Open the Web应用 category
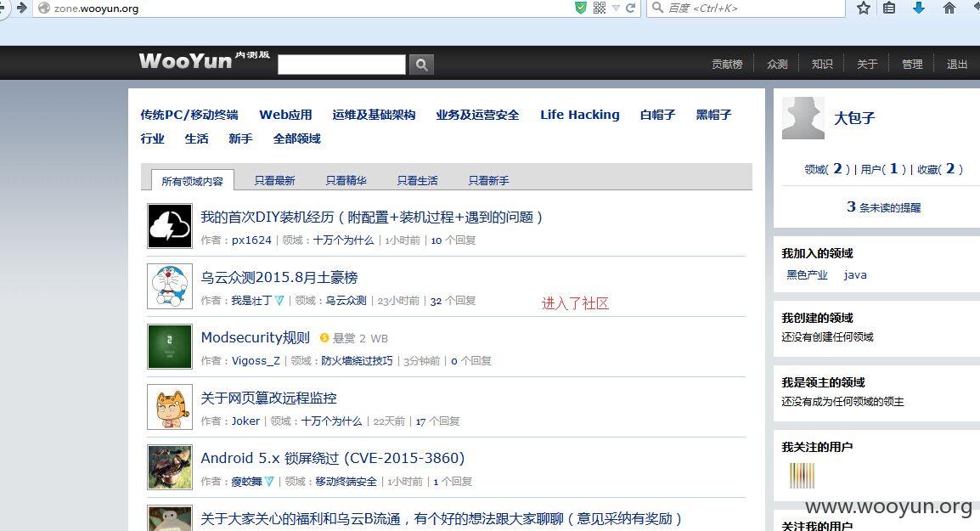The image size is (980, 531). 285,115
